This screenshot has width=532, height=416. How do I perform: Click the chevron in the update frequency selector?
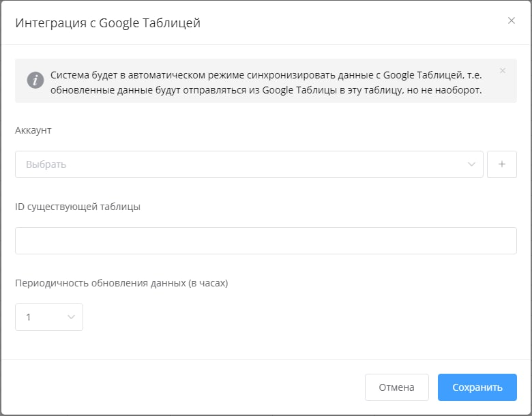tap(71, 317)
